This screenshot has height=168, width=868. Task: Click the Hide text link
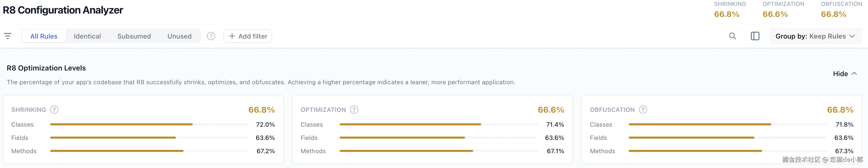(840, 74)
